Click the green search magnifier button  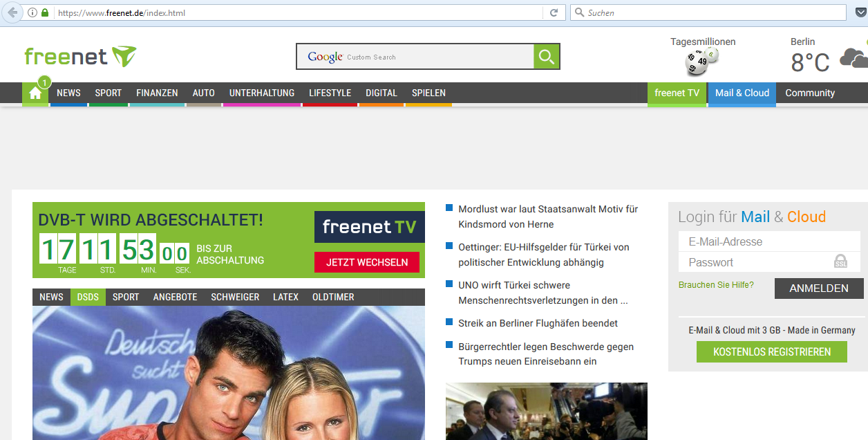point(547,57)
